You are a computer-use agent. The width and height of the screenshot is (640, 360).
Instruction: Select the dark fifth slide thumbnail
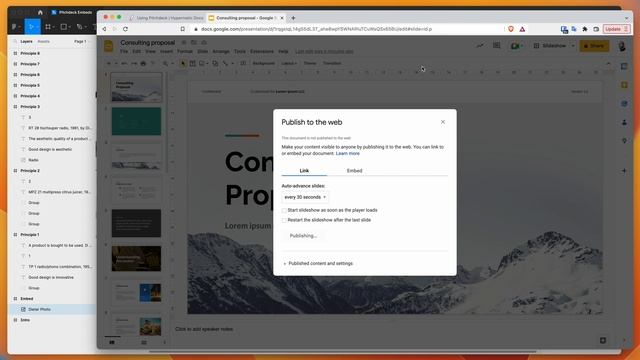[136, 223]
